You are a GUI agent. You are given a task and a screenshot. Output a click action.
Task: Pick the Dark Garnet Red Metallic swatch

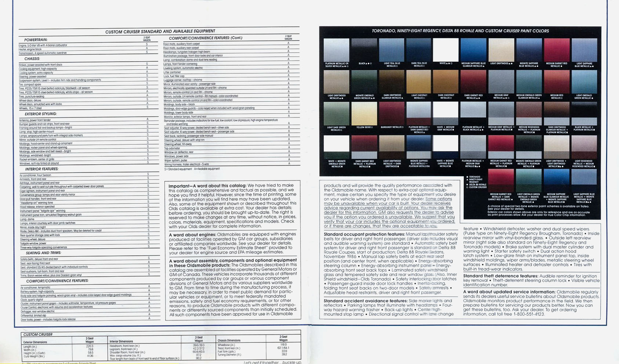(x=473, y=82)
